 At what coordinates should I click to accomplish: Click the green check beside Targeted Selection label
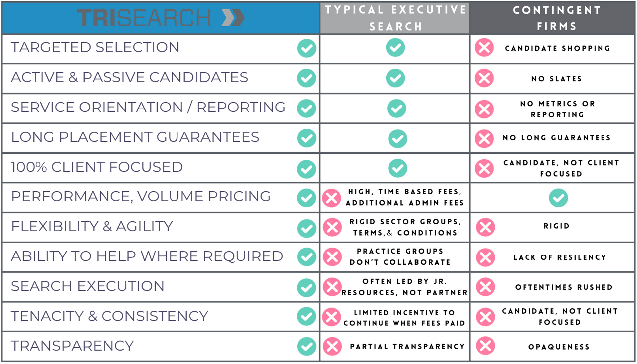(x=306, y=48)
